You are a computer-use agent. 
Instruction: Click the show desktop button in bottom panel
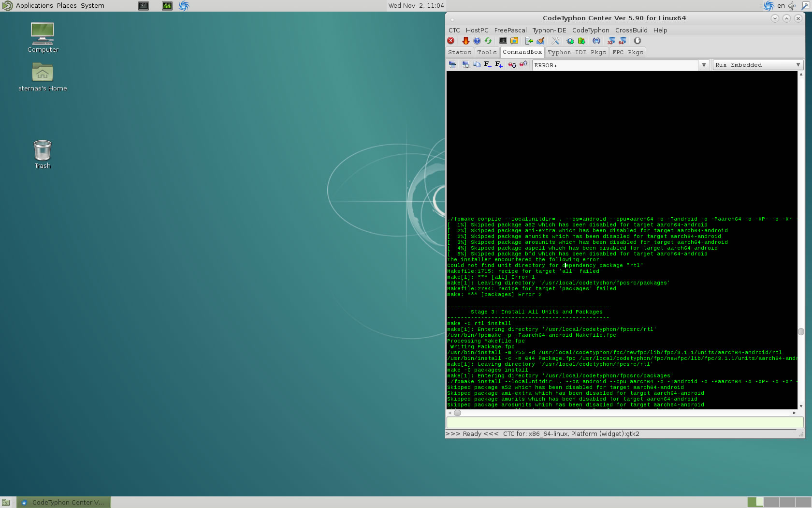click(x=6, y=502)
